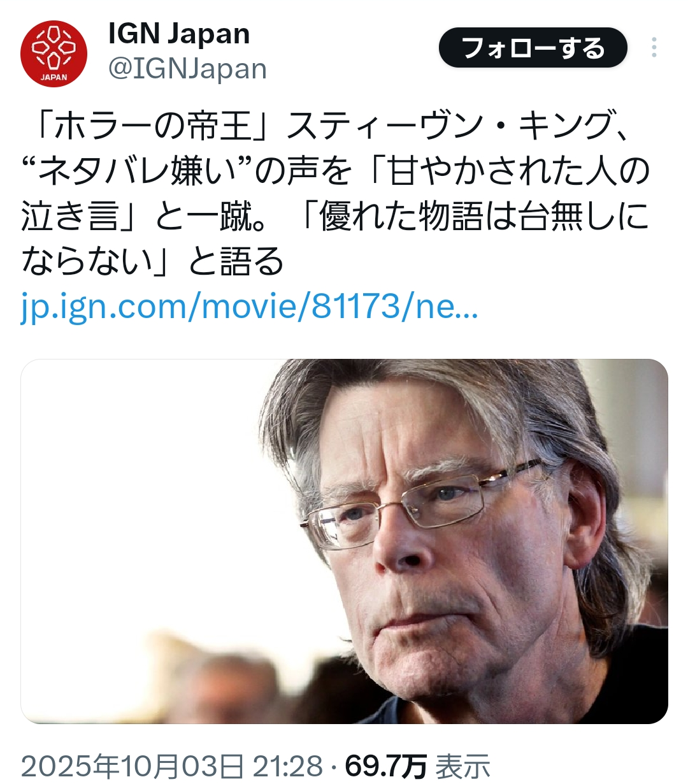Click the JAPAN label on the profile picture
Viewport: 688px width, 784px height.
coord(54,78)
